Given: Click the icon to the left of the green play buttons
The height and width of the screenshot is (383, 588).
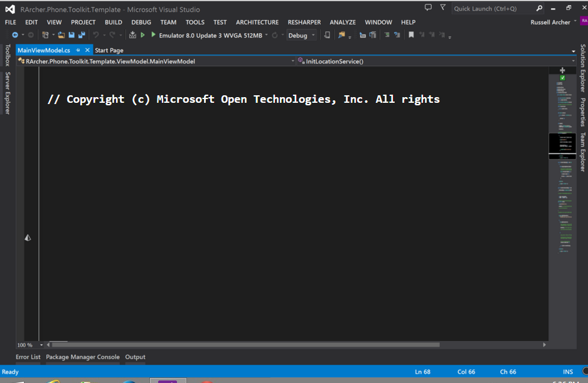Looking at the screenshot, I should pyautogui.click(x=132, y=35).
